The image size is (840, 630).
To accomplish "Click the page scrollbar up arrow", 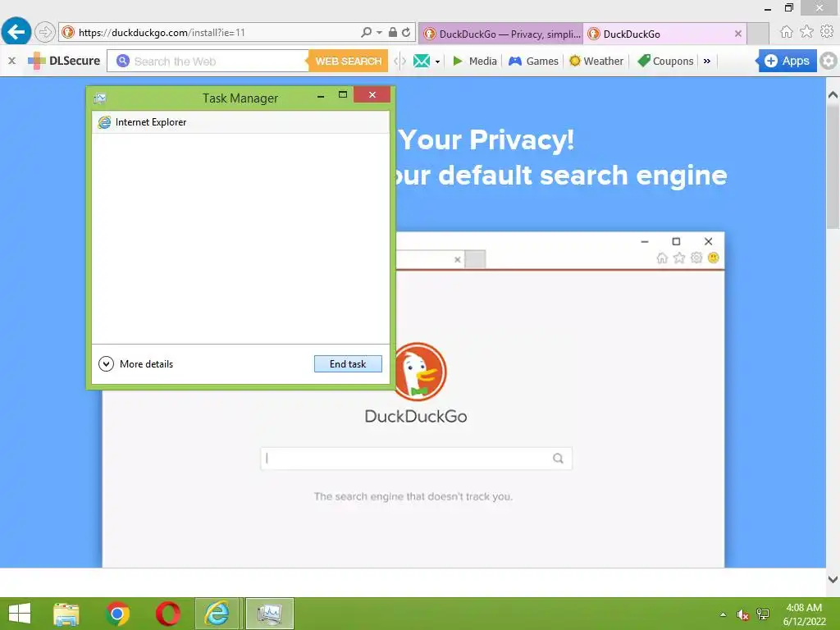I will tap(833, 95).
